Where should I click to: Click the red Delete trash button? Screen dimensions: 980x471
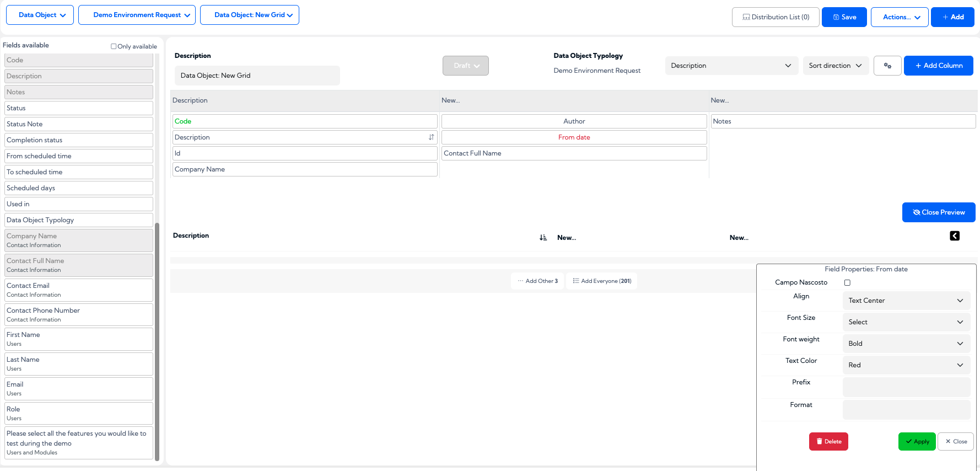[828, 441]
